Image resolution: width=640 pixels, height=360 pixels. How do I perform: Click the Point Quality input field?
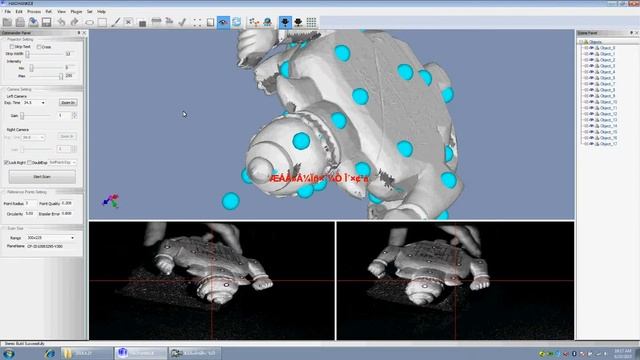67,203
